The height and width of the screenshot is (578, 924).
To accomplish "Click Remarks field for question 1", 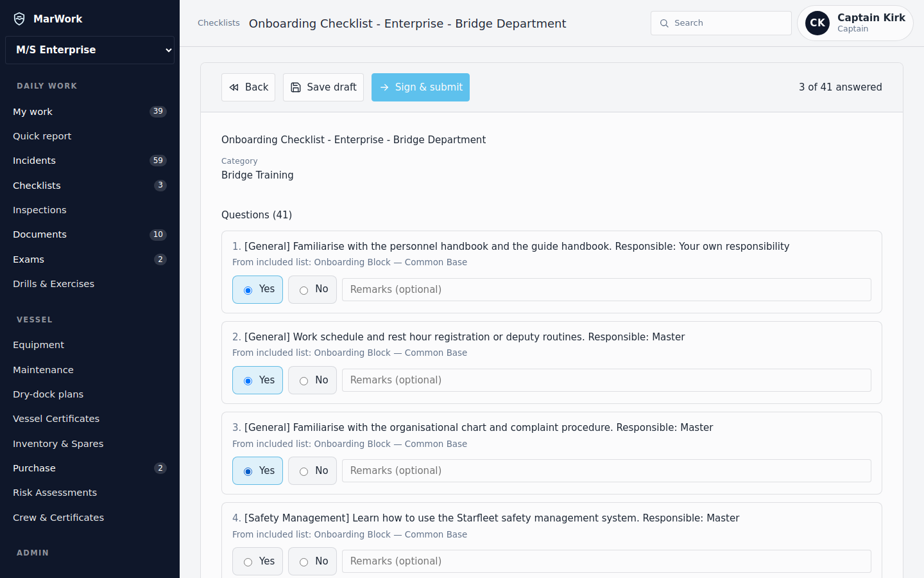I will click(606, 290).
